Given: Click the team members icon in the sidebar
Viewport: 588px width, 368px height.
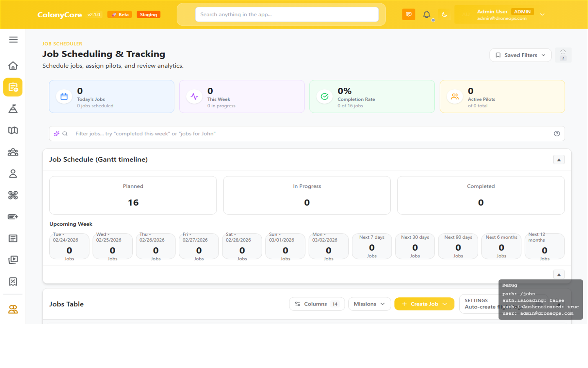Looking at the screenshot, I should pyautogui.click(x=13, y=152).
